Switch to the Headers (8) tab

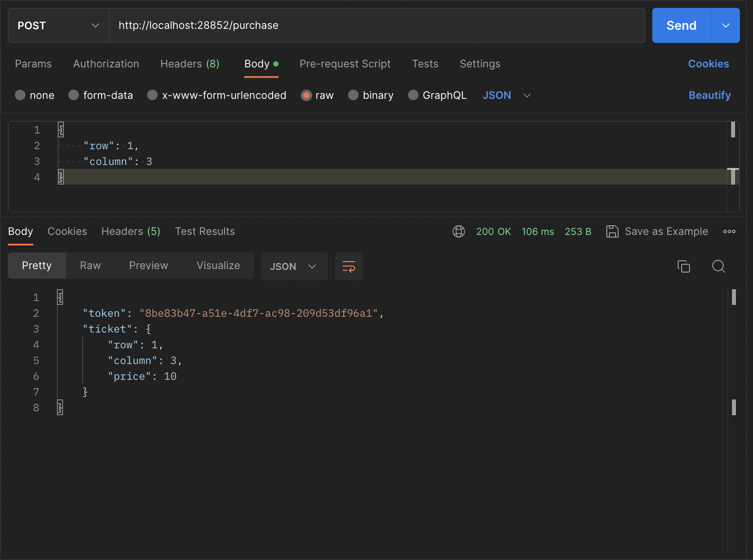coord(190,64)
